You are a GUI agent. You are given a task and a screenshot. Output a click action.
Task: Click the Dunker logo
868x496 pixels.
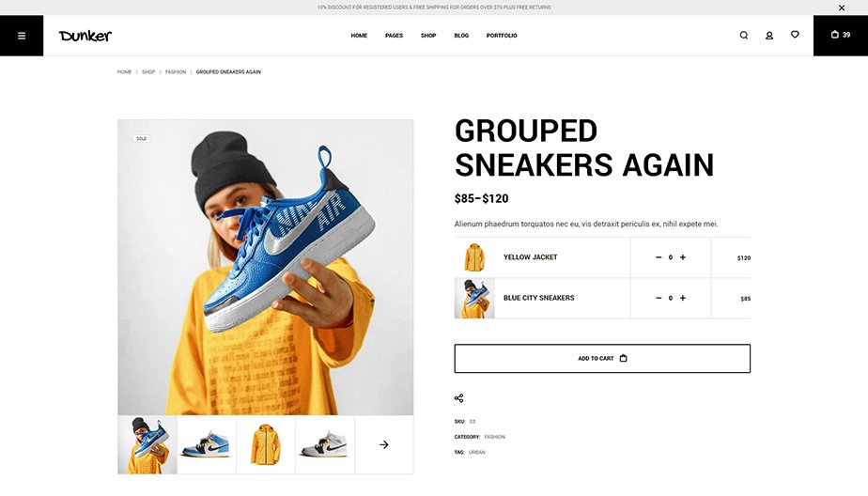(85, 36)
